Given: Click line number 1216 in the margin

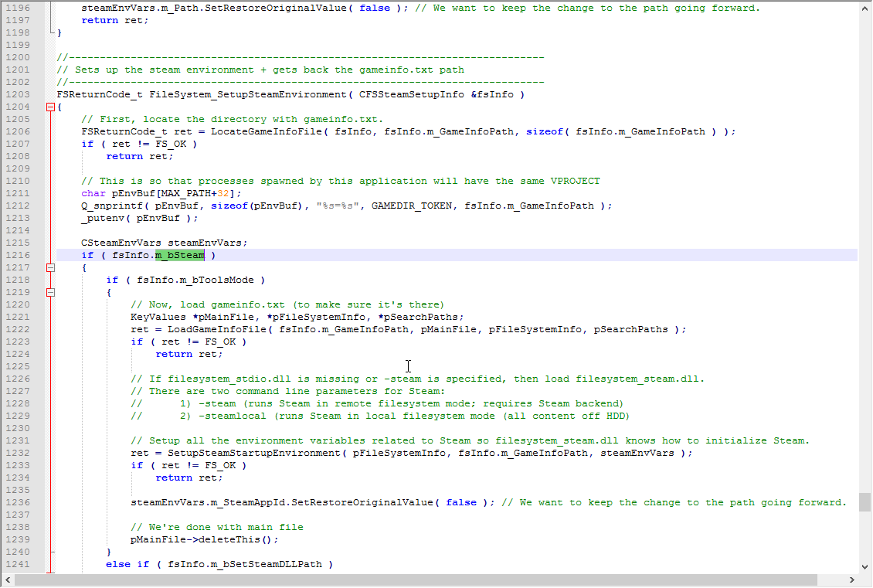Looking at the screenshot, I should pyautogui.click(x=18, y=256).
